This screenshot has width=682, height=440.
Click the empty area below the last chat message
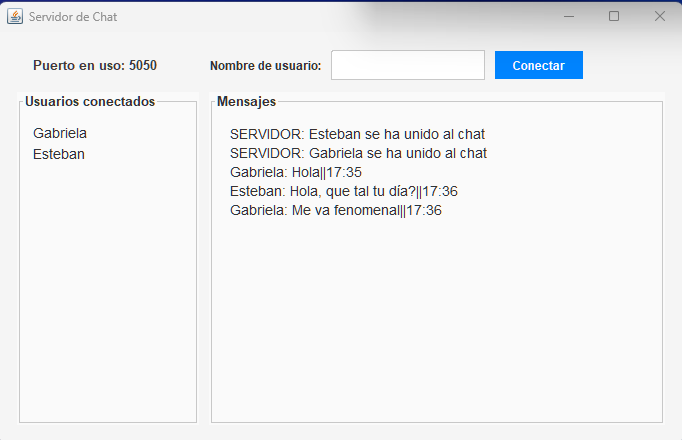436,320
